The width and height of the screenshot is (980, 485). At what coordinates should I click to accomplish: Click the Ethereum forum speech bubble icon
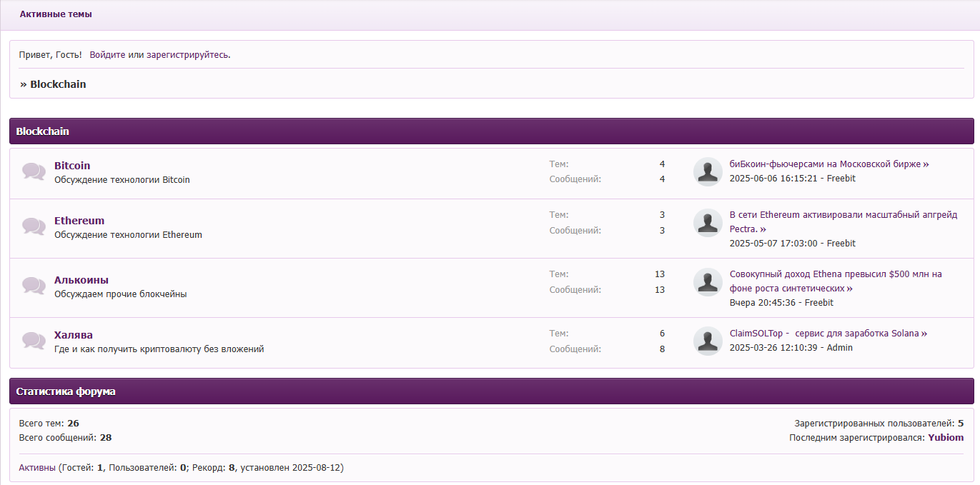point(34,226)
